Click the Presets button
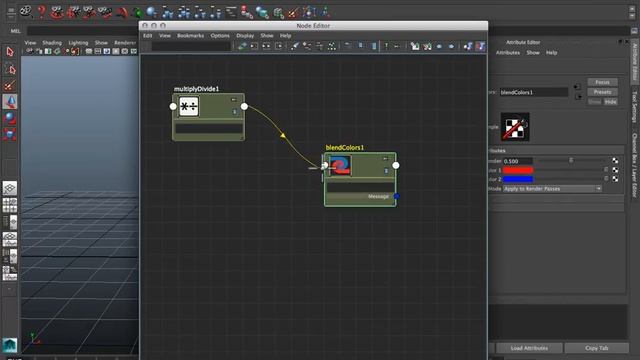Image resolution: width=640 pixels, height=360 pixels. tap(602, 92)
